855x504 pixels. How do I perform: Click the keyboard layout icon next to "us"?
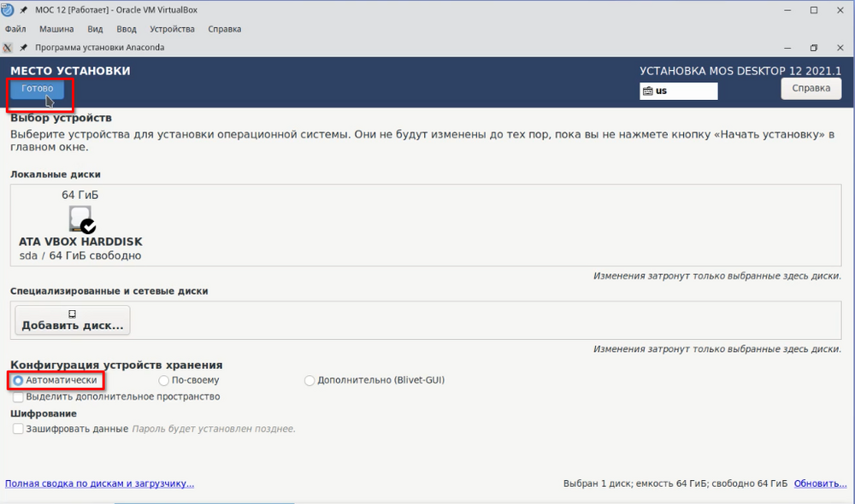click(648, 91)
